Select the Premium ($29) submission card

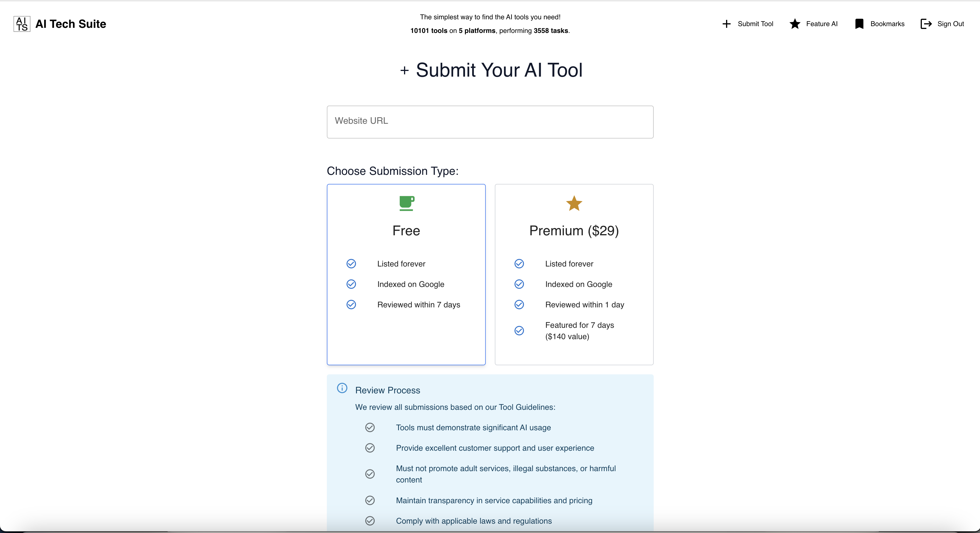coord(574,230)
